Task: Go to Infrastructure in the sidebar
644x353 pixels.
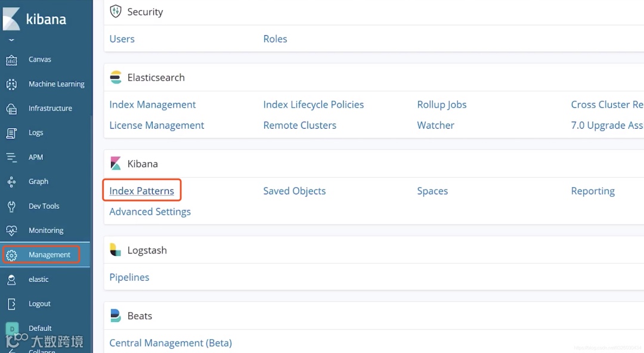Action: pyautogui.click(x=50, y=109)
